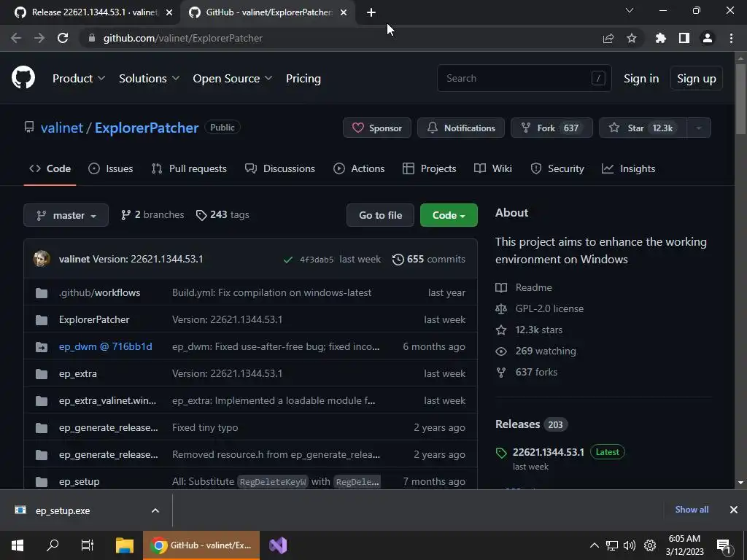View the 655 commits history
This screenshot has height=560, width=747.
pyautogui.click(x=428, y=259)
